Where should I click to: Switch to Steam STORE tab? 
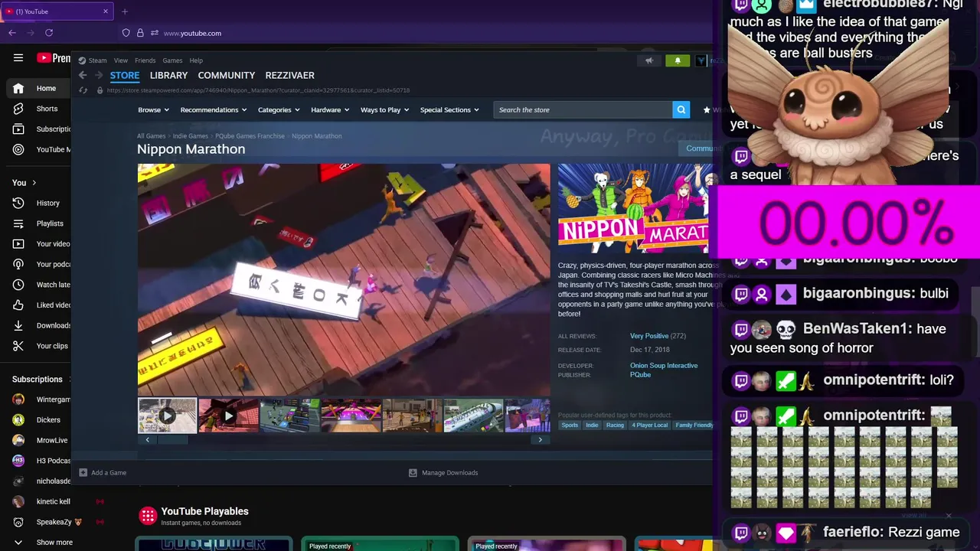(125, 75)
